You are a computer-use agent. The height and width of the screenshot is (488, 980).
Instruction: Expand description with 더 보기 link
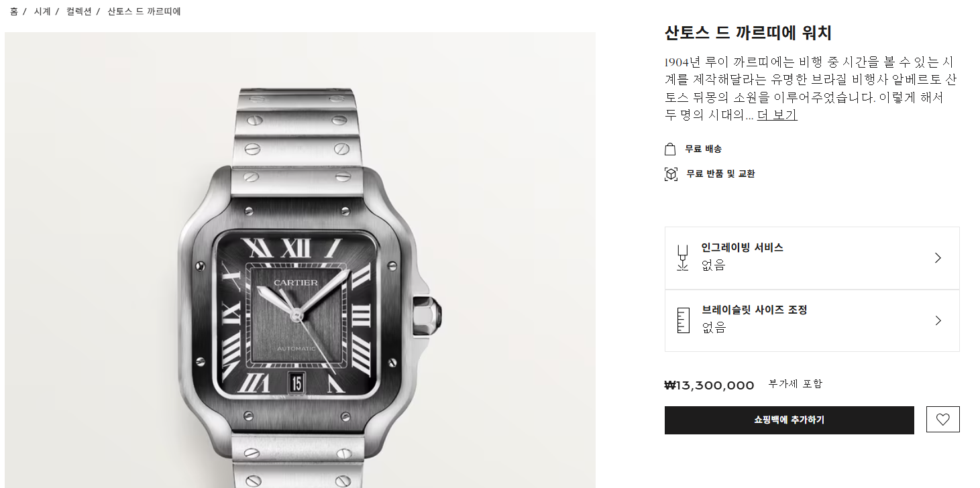pos(777,115)
